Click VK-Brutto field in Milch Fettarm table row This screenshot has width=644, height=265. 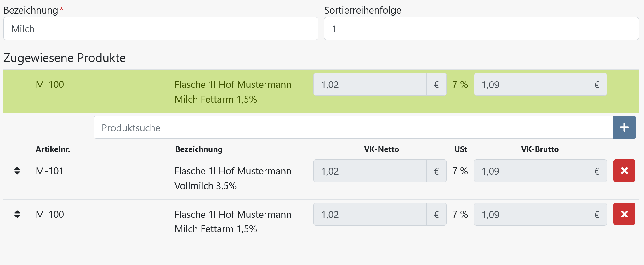(x=530, y=214)
